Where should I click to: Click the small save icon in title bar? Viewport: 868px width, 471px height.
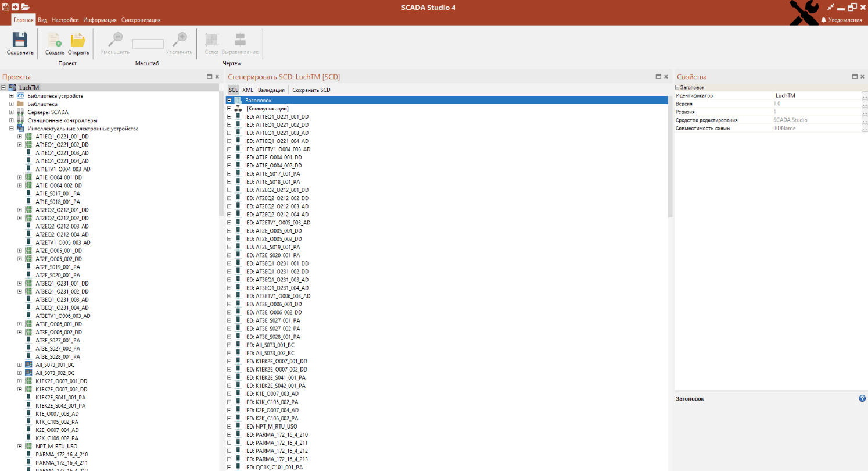[x=5, y=7]
